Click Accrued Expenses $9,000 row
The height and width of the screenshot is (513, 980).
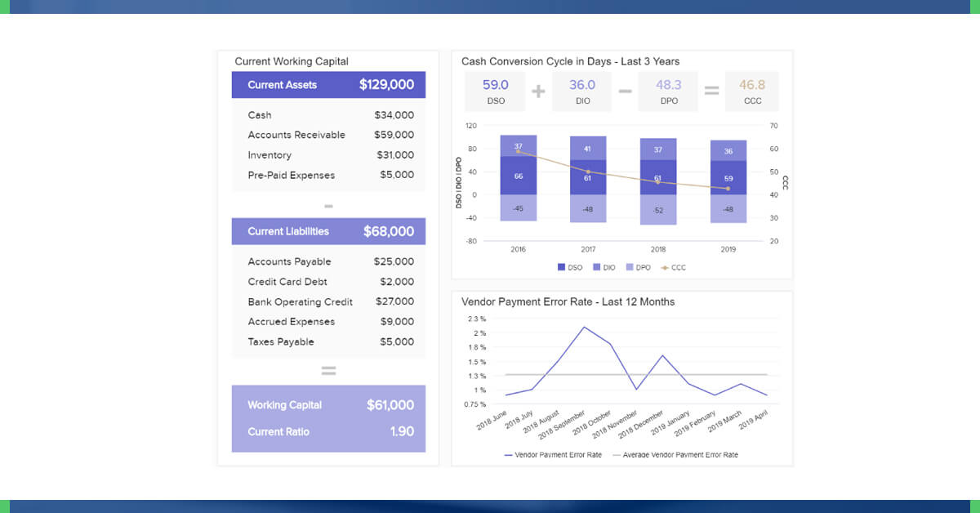point(330,322)
